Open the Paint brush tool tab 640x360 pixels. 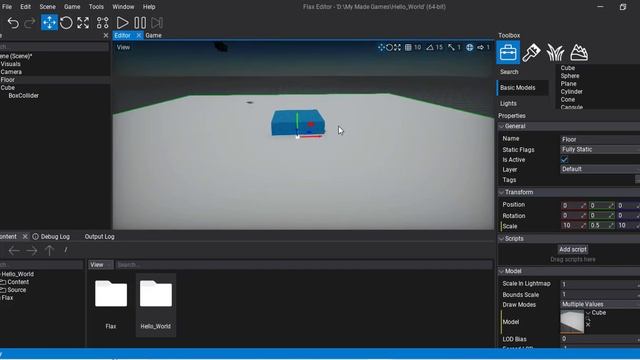531,52
